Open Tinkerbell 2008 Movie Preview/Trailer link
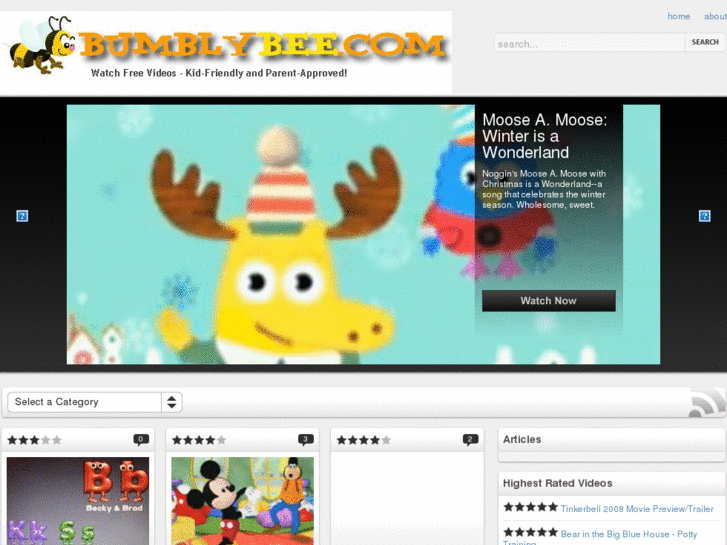Image resolution: width=727 pixels, height=545 pixels. tap(637, 509)
